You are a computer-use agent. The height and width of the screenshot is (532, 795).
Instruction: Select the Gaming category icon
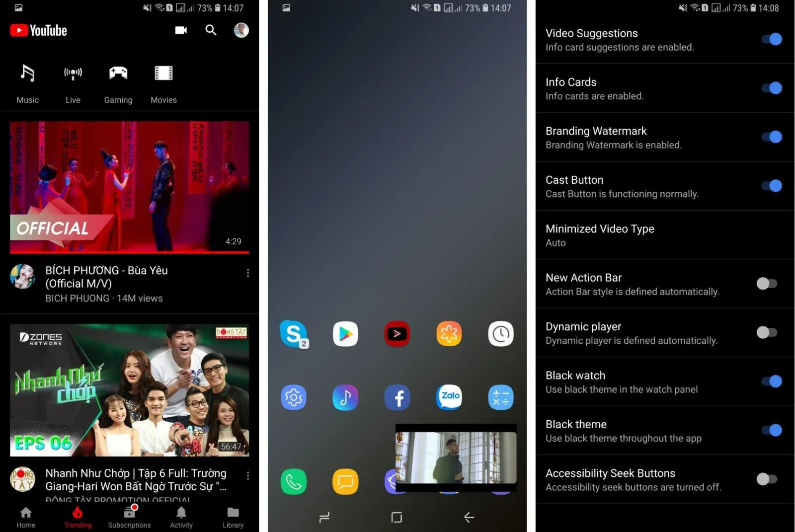(118, 73)
